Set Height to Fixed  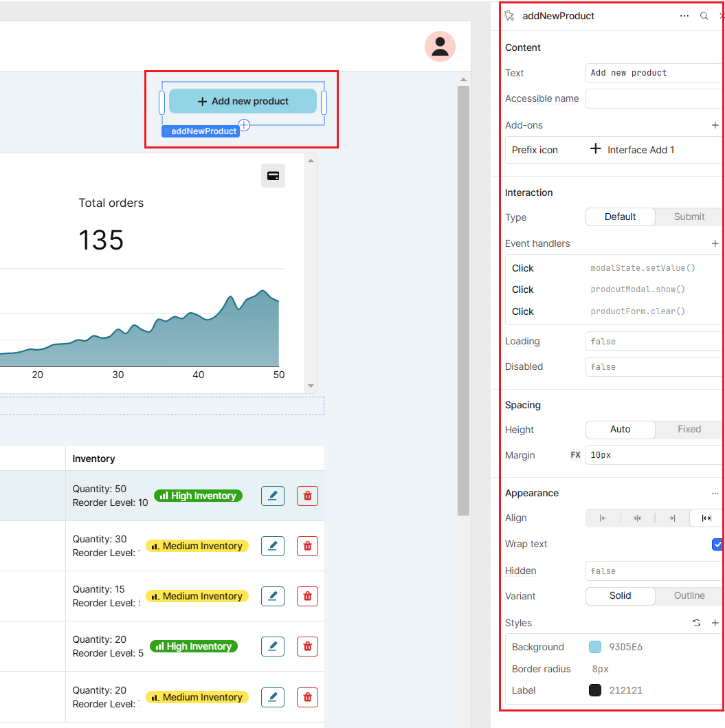click(689, 430)
